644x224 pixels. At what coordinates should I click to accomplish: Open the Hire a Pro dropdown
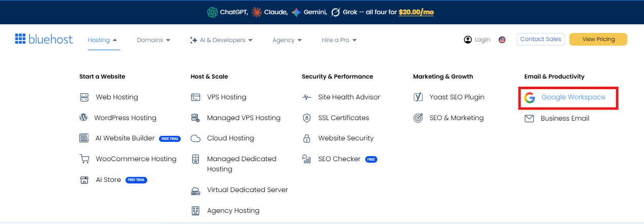[x=339, y=40]
